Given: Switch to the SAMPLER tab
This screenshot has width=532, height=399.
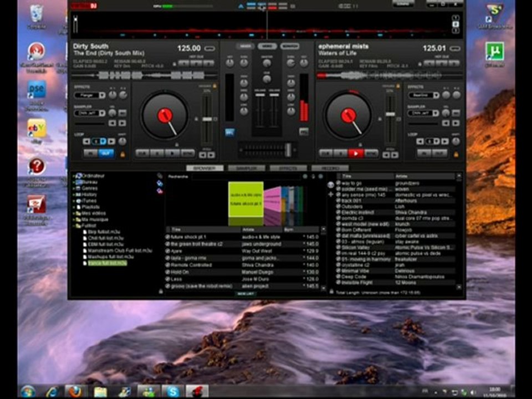Looking at the screenshot, I should tap(247, 168).
